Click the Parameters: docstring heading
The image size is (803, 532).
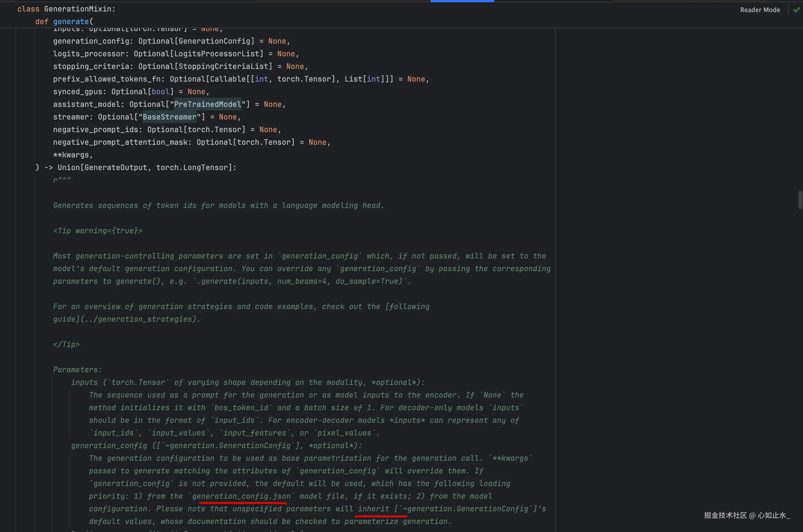pos(77,369)
